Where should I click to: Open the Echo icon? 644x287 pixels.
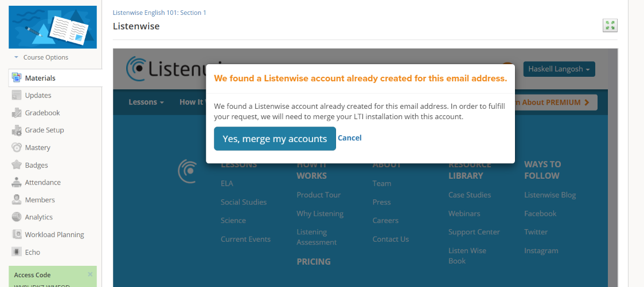tap(17, 251)
